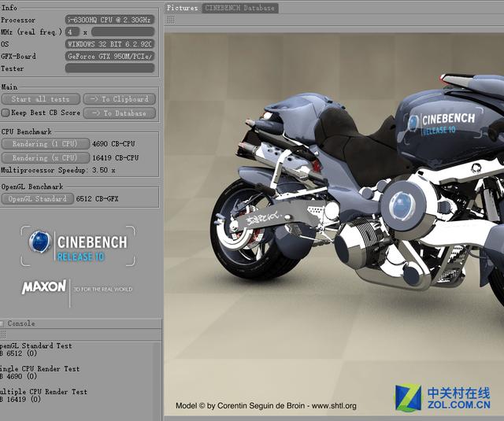Click Multiprocessor Speedup 3.50 x text

click(x=57, y=170)
